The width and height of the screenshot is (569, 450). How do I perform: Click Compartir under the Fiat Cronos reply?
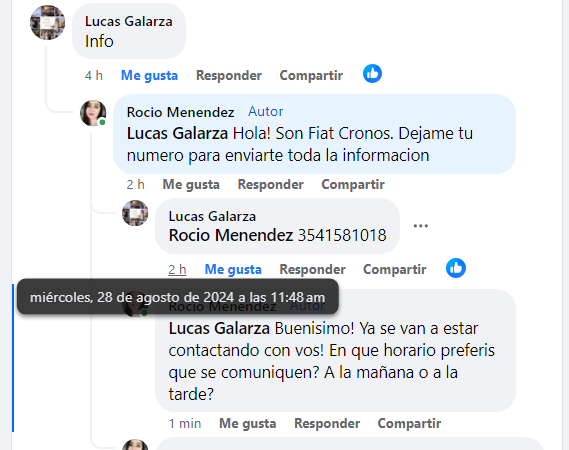[x=353, y=184]
